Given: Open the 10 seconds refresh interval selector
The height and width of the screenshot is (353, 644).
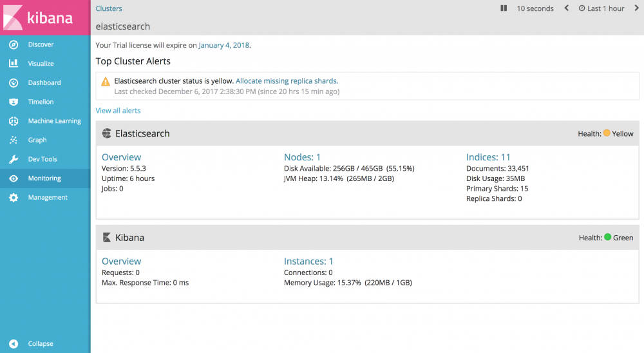Looking at the screenshot, I should click(x=535, y=8).
